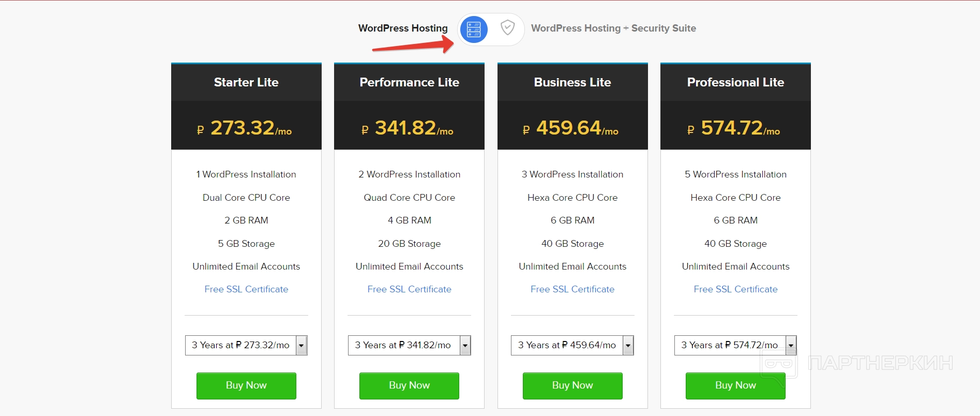
Task: Open Professional Lite billing term dropdown
Action: [735, 345]
